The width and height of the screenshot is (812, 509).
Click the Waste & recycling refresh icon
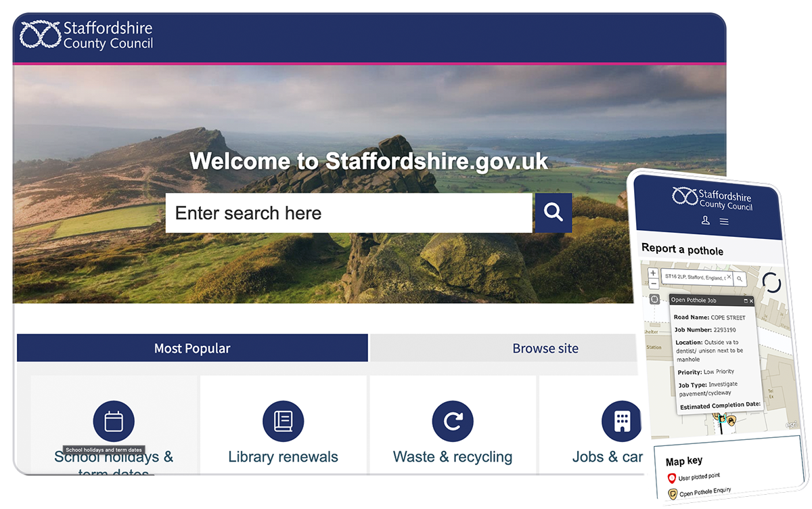(x=452, y=421)
